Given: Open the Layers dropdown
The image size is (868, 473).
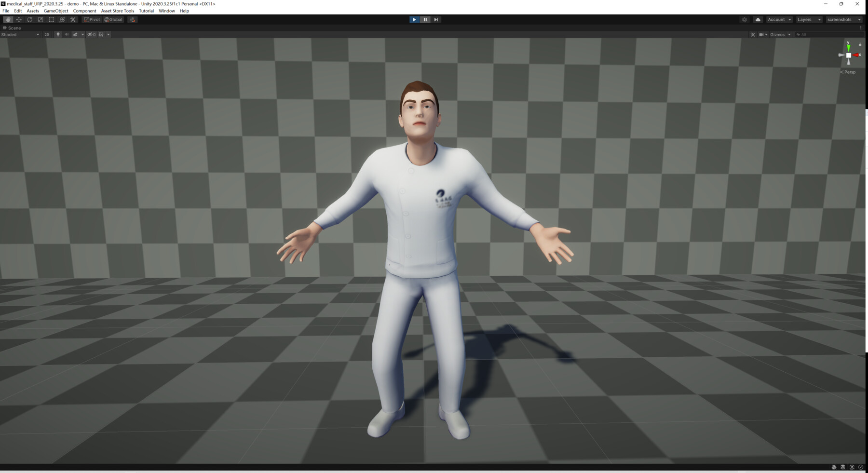Looking at the screenshot, I should (809, 20).
